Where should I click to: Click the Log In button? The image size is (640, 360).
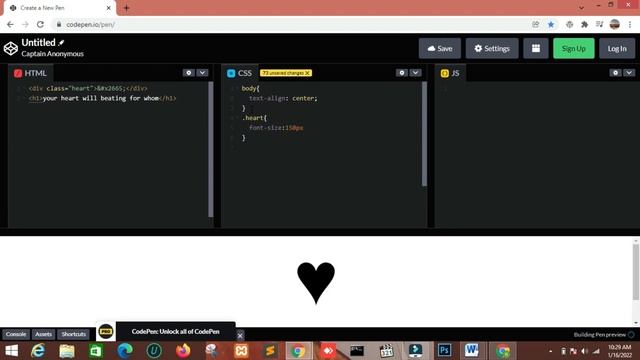pos(617,48)
